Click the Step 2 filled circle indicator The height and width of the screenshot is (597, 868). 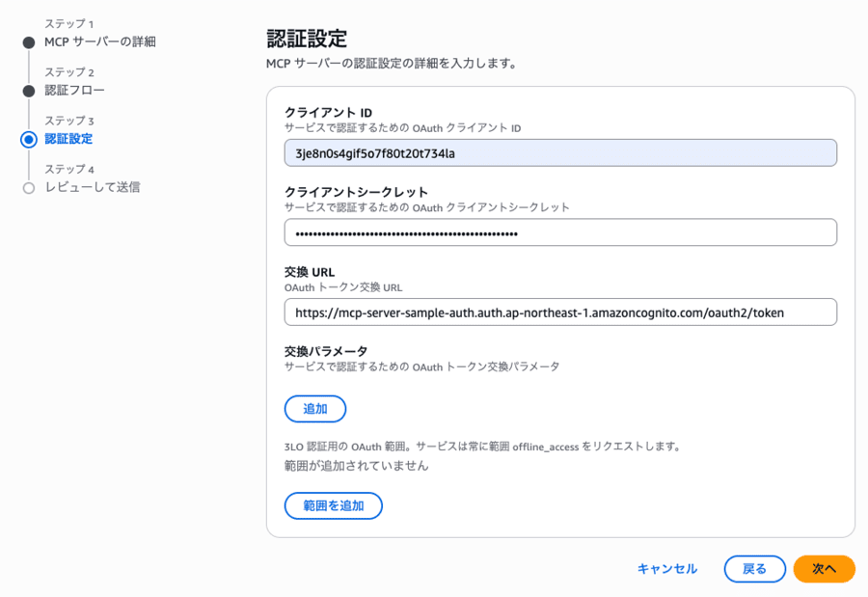coord(29,91)
